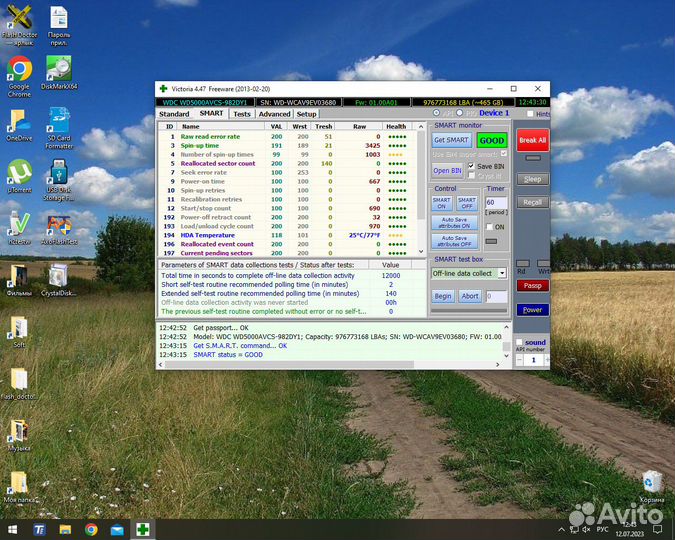675x540 pixels.
Task: Open the Flash Doctor desktop shortcut
Action: (x=19, y=25)
